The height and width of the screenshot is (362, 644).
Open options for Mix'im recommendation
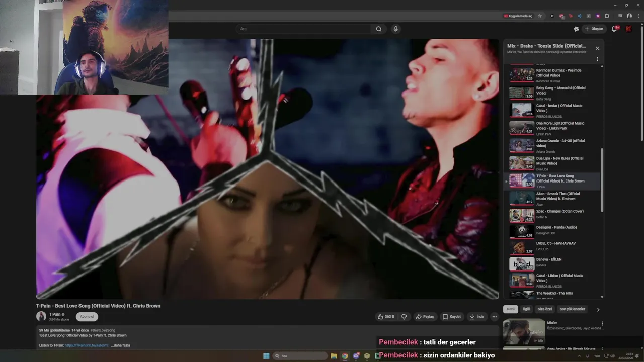click(602, 323)
